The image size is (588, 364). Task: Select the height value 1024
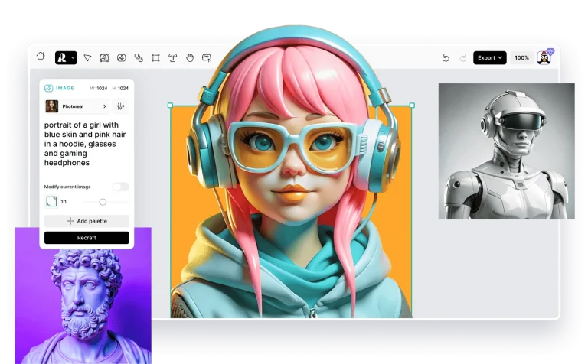pos(123,89)
